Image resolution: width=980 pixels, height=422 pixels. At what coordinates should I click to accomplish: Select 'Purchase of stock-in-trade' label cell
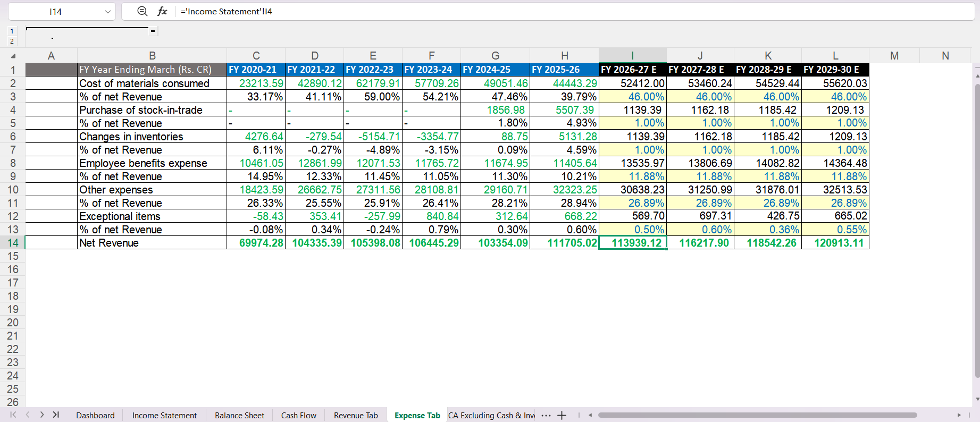pyautogui.click(x=152, y=110)
